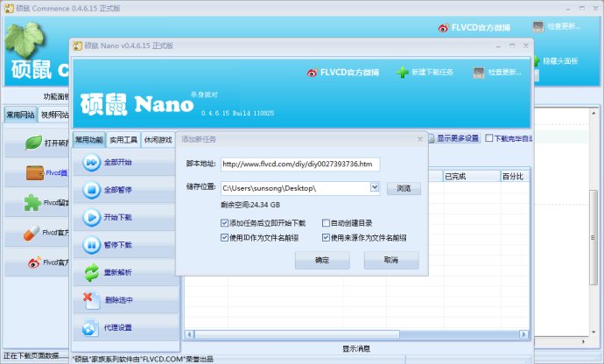Click the 全部暂停 (pause all) icon
This screenshot has width=604, height=364.
coord(91,190)
